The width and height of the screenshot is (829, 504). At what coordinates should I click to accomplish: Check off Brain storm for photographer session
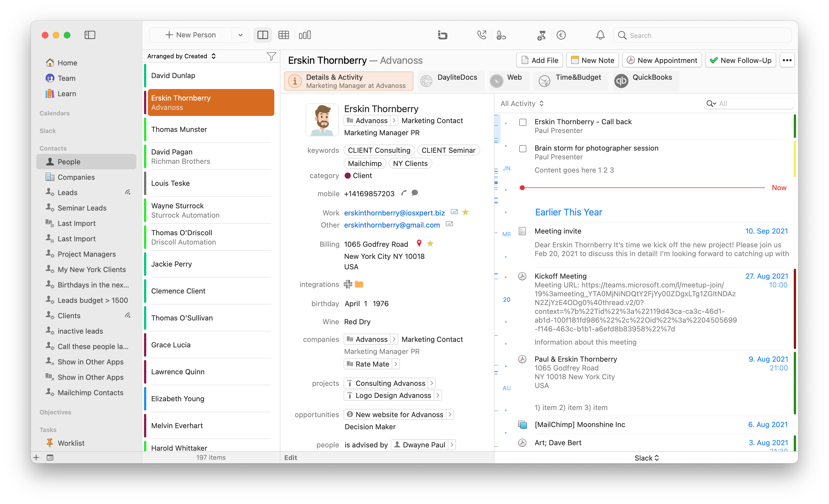pyautogui.click(x=523, y=149)
